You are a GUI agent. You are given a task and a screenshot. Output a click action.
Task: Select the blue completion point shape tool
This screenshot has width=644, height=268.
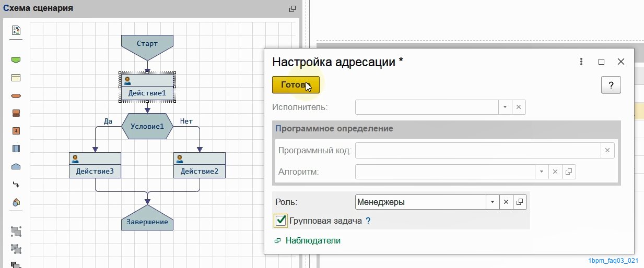(x=16, y=166)
